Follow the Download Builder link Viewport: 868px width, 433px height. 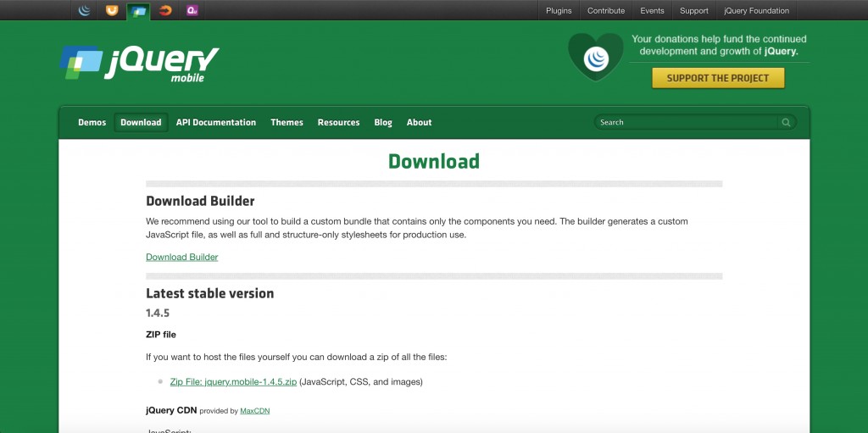coord(182,257)
